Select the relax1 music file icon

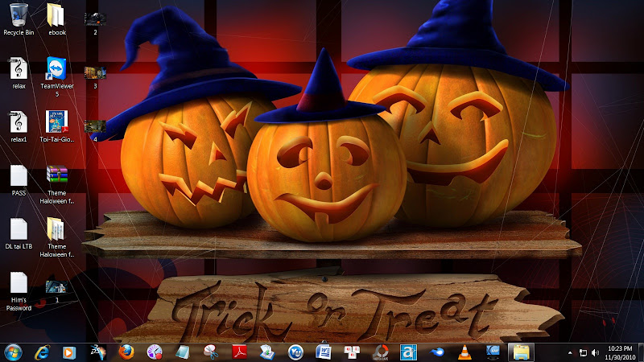tap(19, 122)
